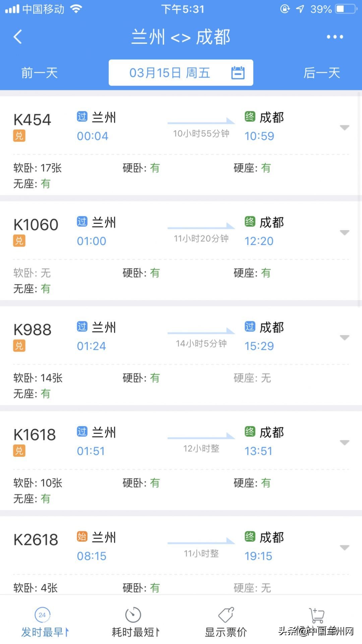Toggle 显示票价 to show ticket prices
Image resolution: width=362 pixels, height=644 pixels.
pos(226,632)
